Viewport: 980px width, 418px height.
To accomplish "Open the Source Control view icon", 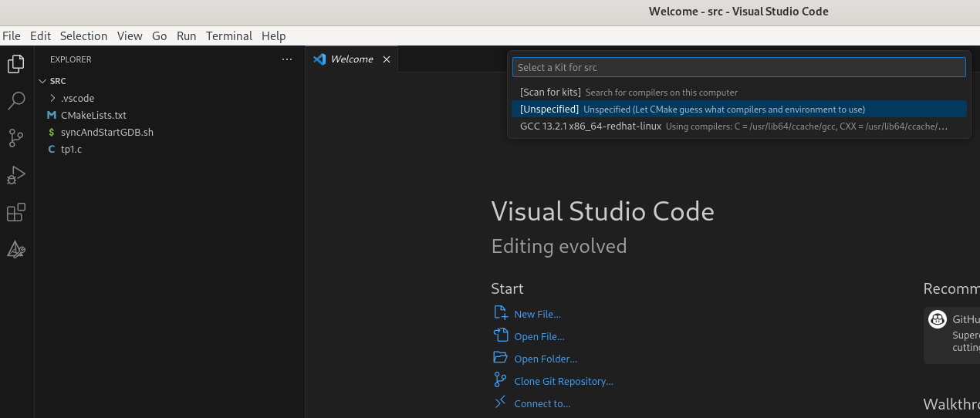I will [16, 138].
